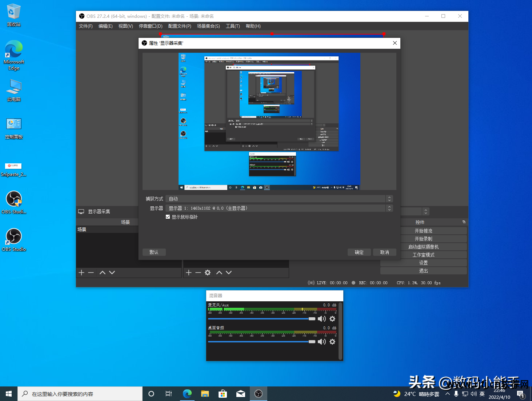Open the taskbar volume icon
Viewport: 532px width, 401px height.
click(473, 394)
